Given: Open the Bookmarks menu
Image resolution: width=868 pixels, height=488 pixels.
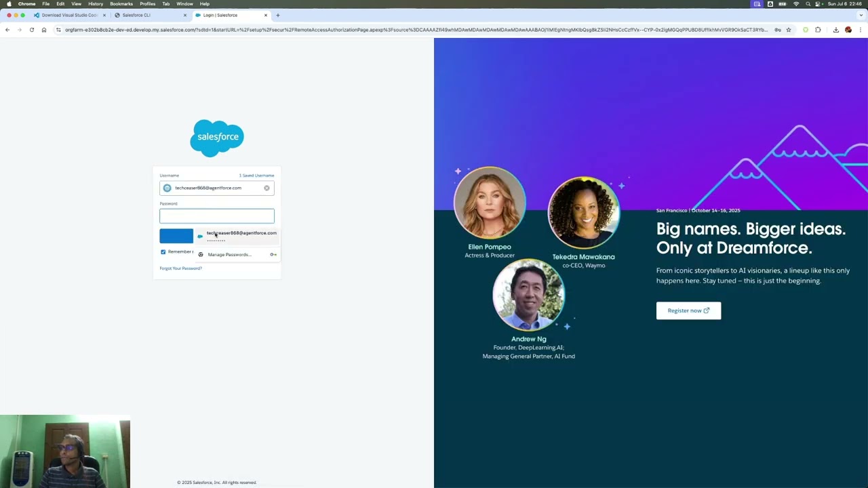Looking at the screenshot, I should point(121,4).
